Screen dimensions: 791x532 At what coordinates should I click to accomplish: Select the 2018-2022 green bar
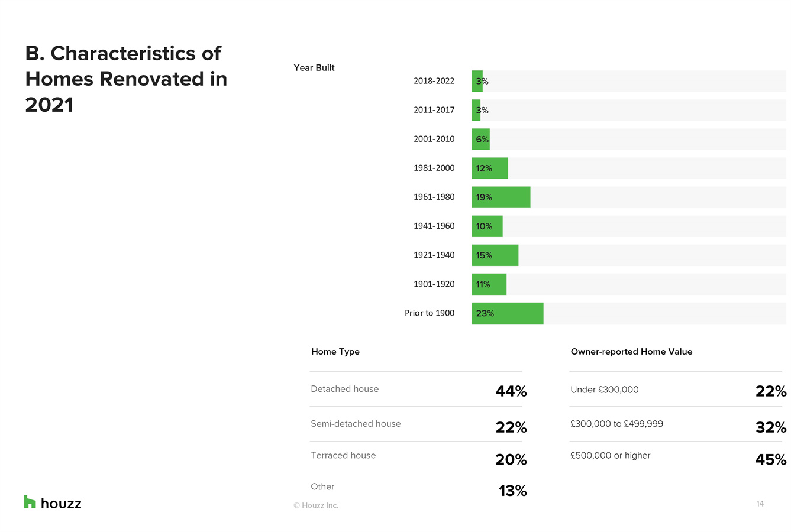coord(477,81)
